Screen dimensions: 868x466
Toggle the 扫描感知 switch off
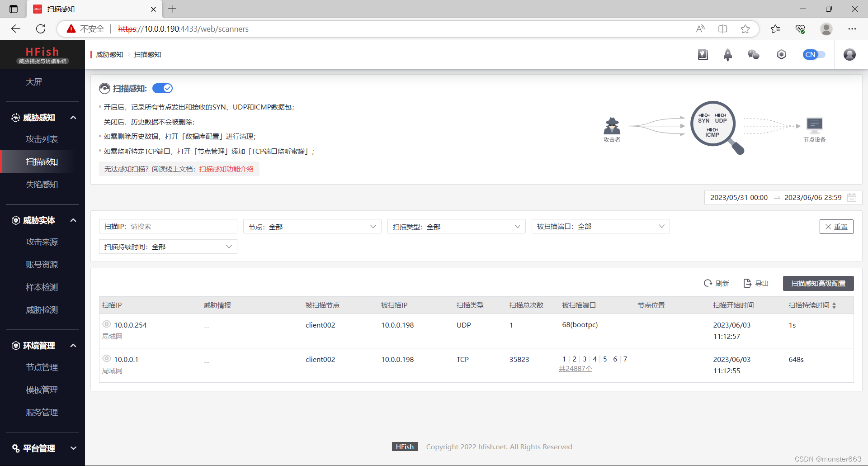pos(163,88)
